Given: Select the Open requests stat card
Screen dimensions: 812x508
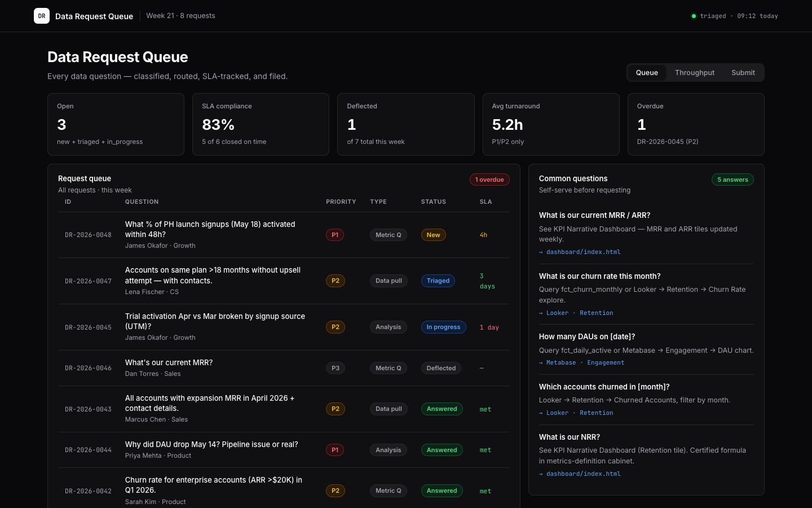Looking at the screenshot, I should (116, 124).
